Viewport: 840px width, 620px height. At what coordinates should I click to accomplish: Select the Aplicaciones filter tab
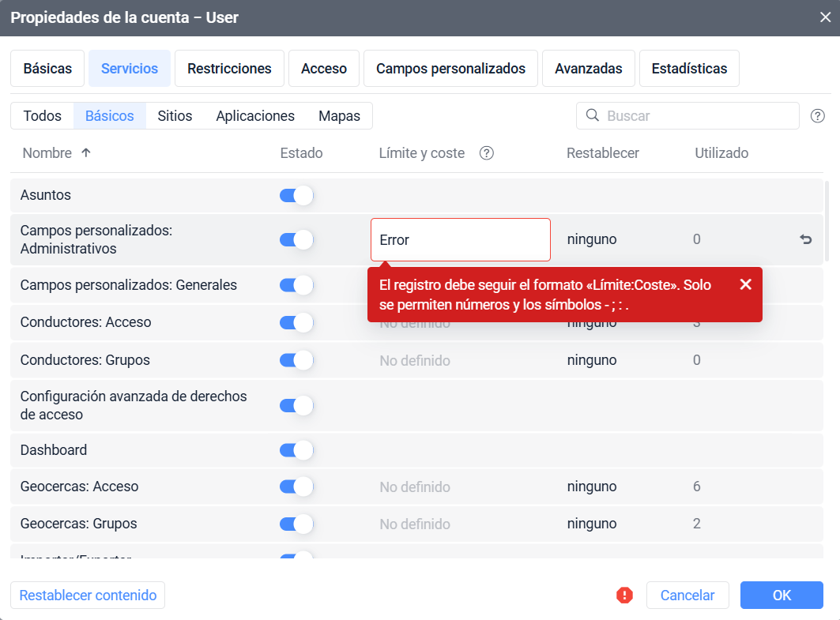pos(255,116)
